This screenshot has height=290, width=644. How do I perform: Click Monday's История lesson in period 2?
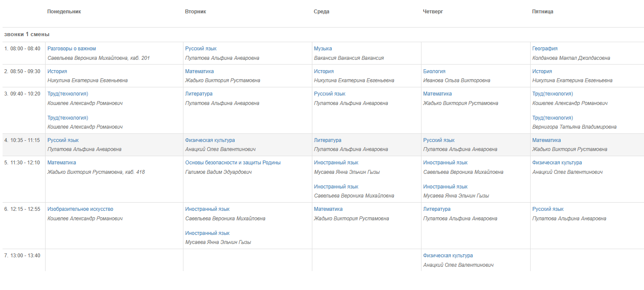57,71
